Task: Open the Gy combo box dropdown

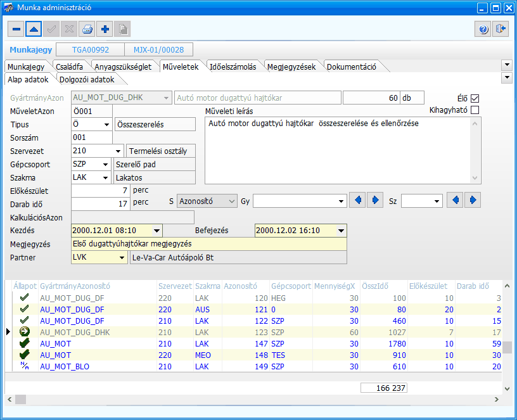Action: [x=341, y=201]
